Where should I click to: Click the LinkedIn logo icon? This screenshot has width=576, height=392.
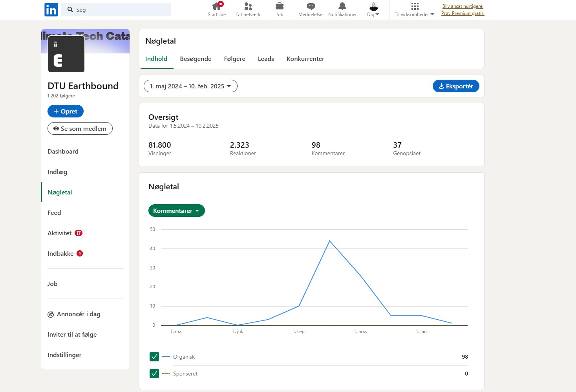pyautogui.click(x=51, y=9)
